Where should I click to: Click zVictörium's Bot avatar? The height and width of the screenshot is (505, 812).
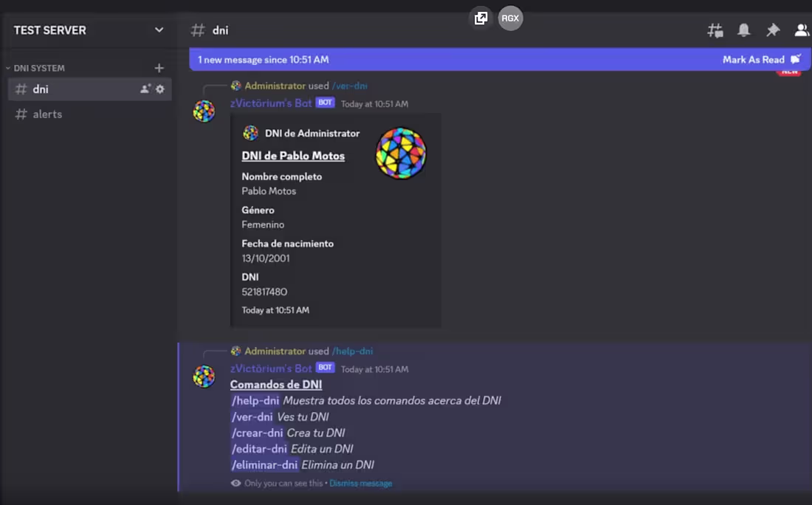coord(204,111)
